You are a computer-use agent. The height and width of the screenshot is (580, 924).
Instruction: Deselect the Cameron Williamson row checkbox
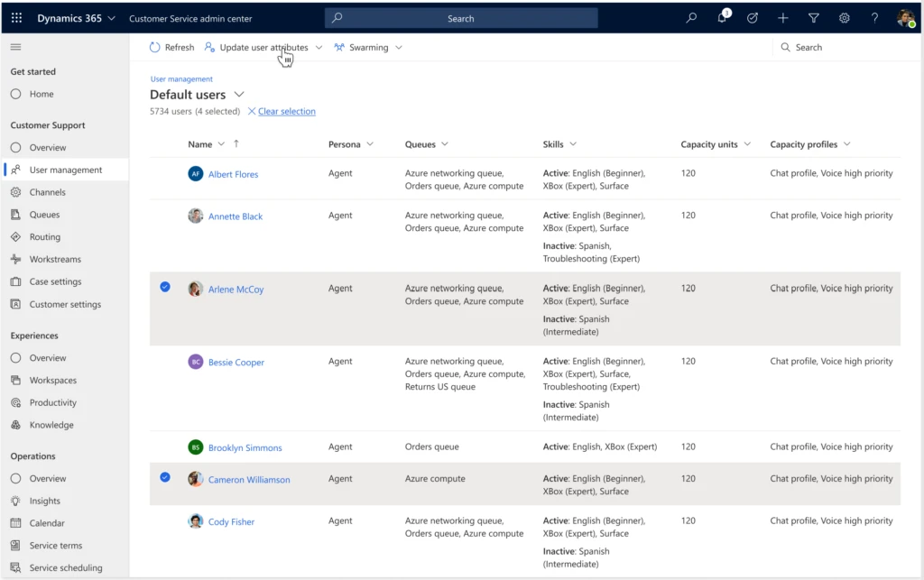165,477
